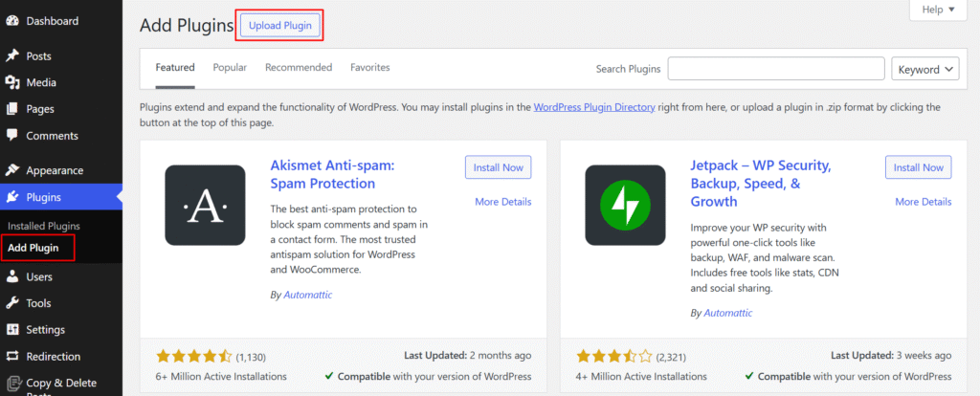The image size is (980, 396).
Task: Click the Settings sliders icon
Action: pyautogui.click(x=11, y=330)
